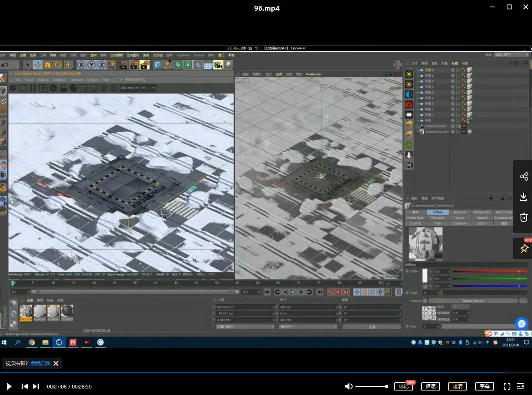Click the download icon in the side panel
532x395 pixels.
click(523, 197)
